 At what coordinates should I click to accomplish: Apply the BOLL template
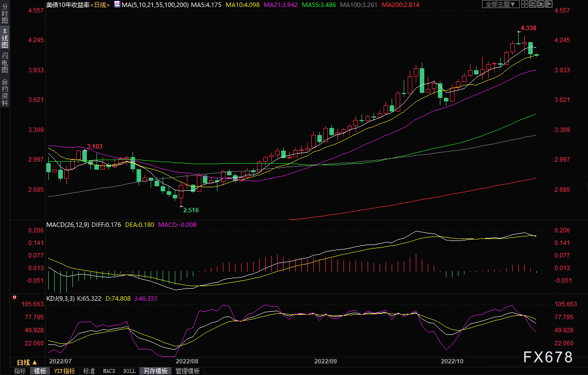(x=129, y=371)
